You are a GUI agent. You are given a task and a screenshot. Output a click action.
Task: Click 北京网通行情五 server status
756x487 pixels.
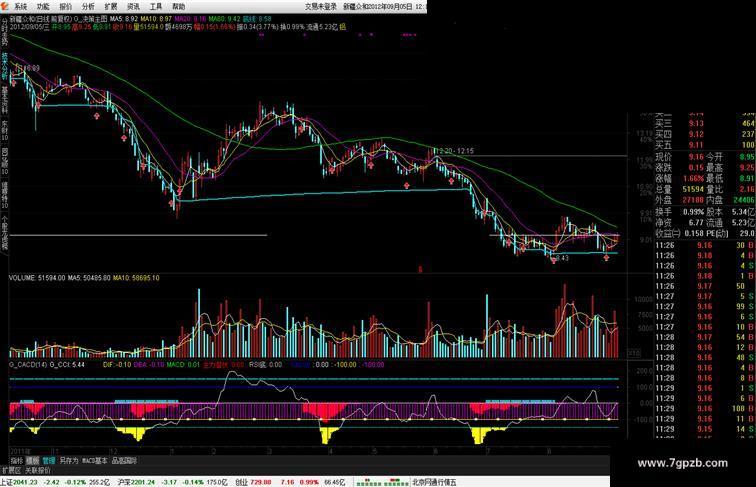[433, 482]
